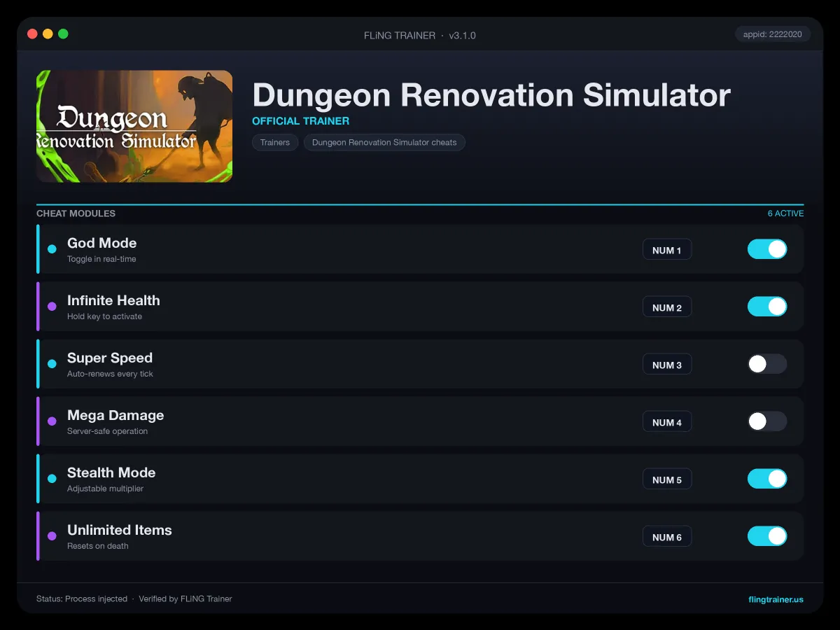The width and height of the screenshot is (840, 630).
Task: Click the FLiNG TRAINER v3.1.0 window title
Action: click(x=420, y=35)
